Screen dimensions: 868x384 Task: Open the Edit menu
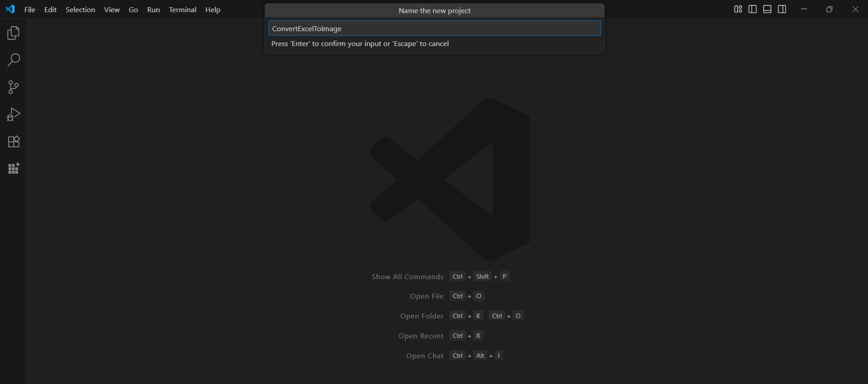50,9
